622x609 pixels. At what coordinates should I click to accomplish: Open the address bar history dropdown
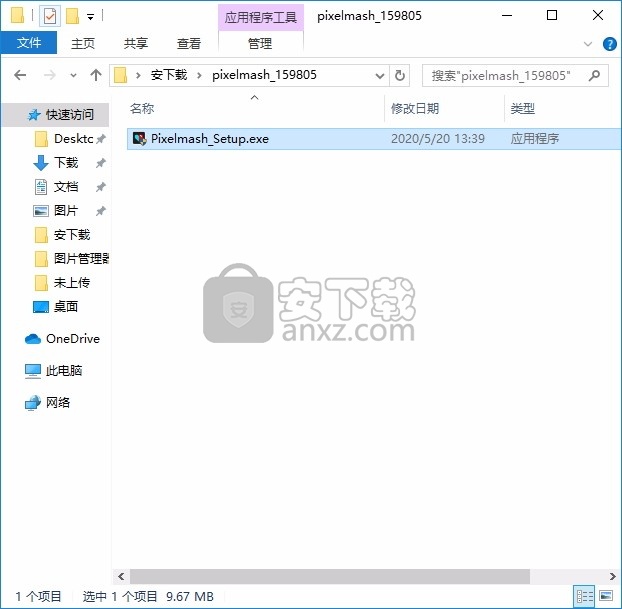pos(380,75)
